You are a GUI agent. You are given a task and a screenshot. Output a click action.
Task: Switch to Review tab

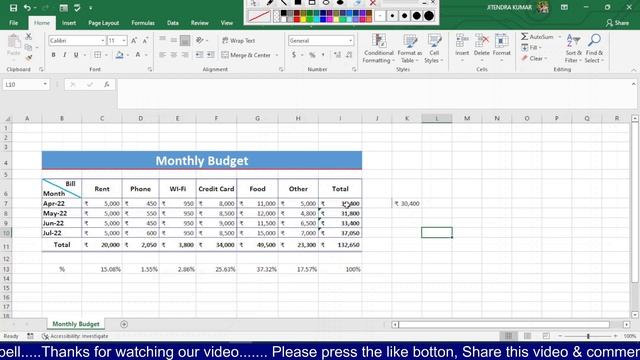click(x=200, y=23)
